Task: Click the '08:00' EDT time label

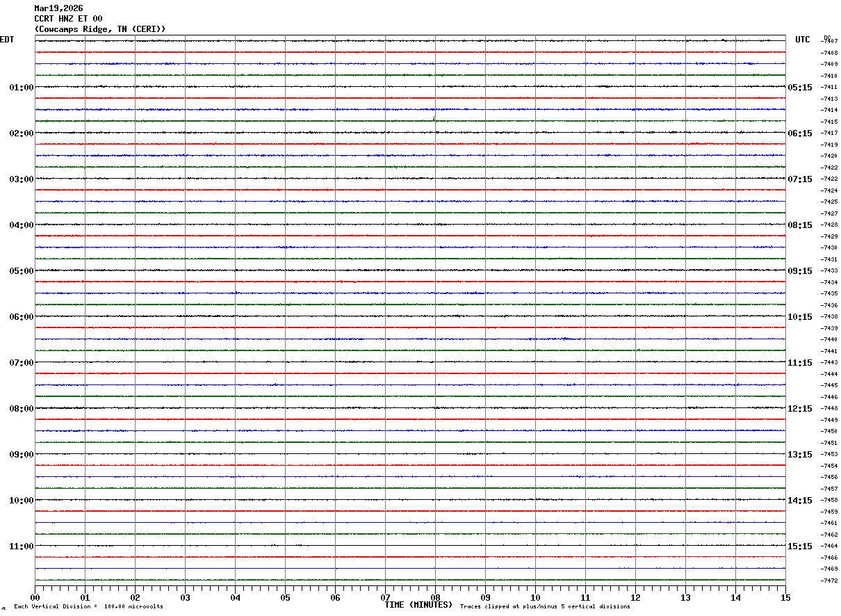Action: click(x=22, y=409)
